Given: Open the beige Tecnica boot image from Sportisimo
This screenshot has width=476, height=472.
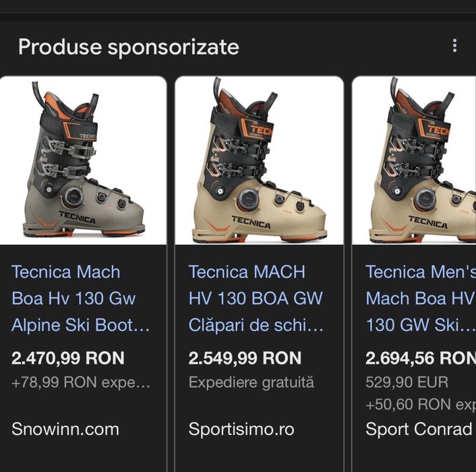Looking at the screenshot, I should click(x=260, y=160).
